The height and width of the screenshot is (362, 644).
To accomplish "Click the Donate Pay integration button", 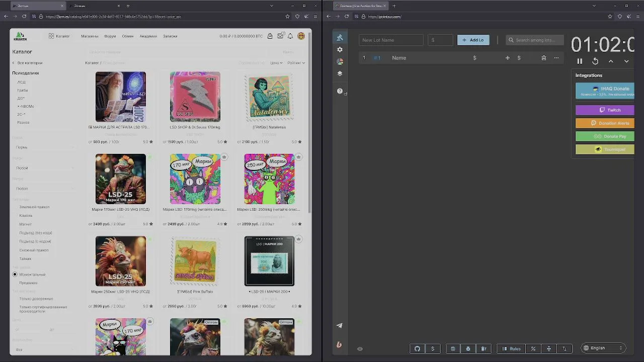I will pyautogui.click(x=605, y=136).
